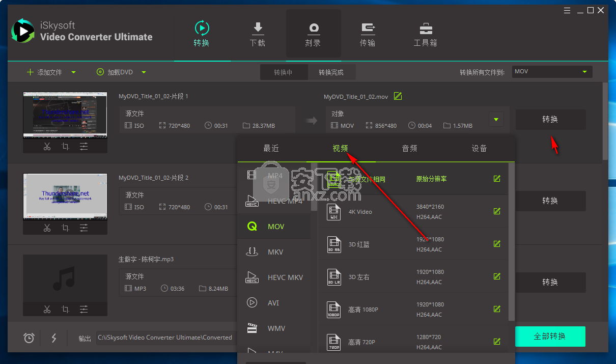Open trim scissors for 片段 1
This screenshot has height=364, width=616.
point(47,147)
